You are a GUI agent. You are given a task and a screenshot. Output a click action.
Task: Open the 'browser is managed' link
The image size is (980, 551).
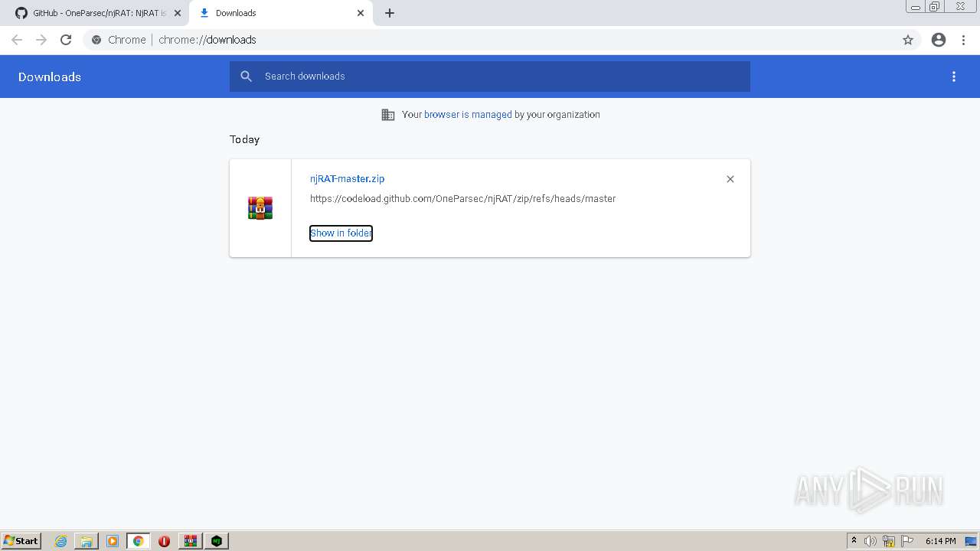pyautogui.click(x=468, y=115)
